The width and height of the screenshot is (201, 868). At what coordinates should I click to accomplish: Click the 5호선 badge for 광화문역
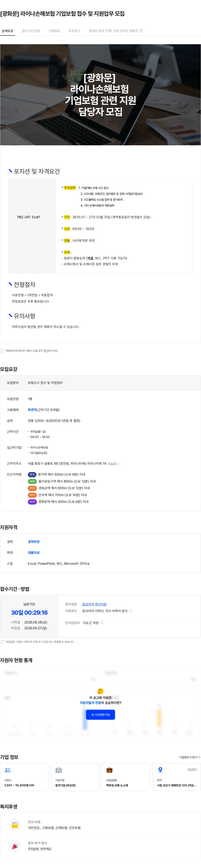(x=32, y=502)
